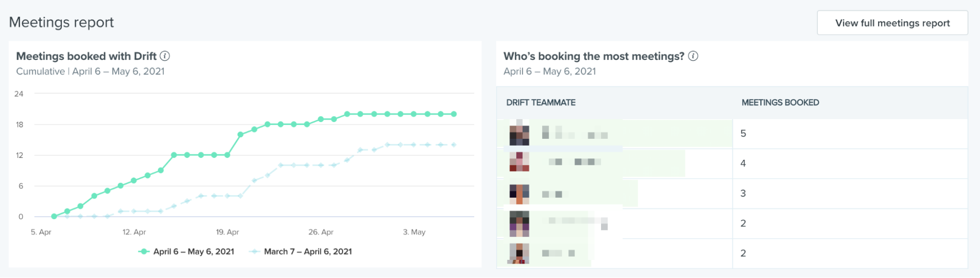Click the 12. Apr x-axis label

pyautogui.click(x=134, y=232)
